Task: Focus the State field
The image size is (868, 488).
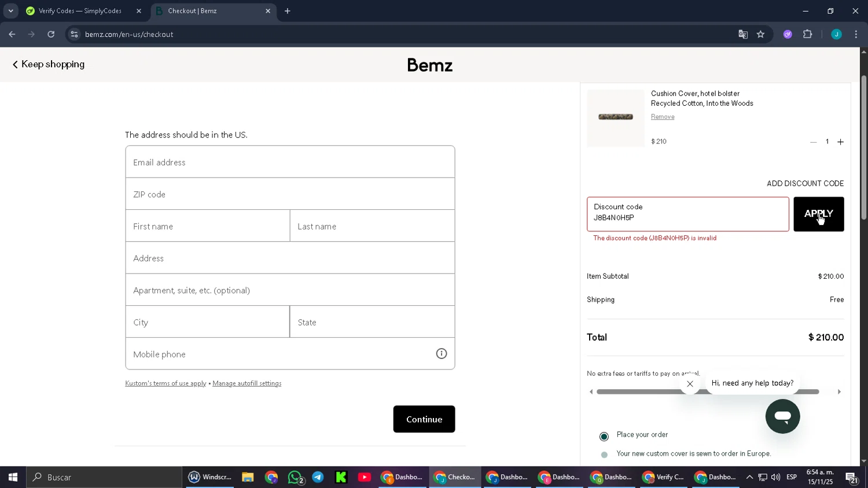Action: [372, 322]
